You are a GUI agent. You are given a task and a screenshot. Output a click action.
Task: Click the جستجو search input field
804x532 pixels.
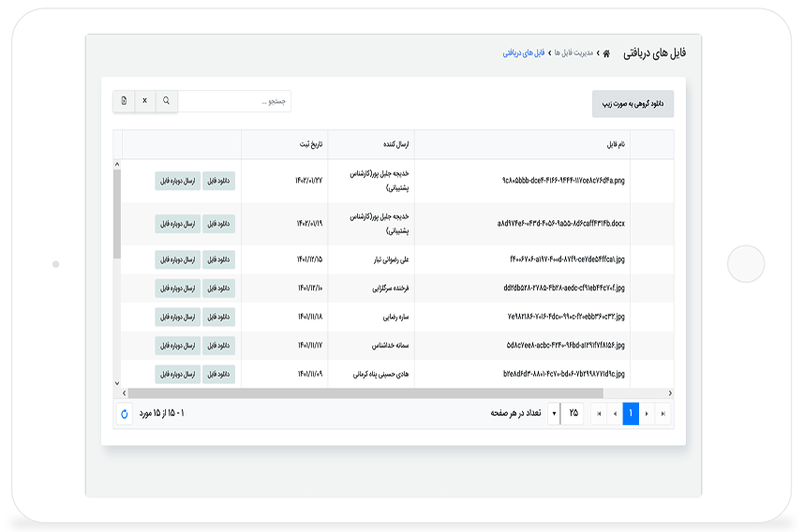(234, 101)
